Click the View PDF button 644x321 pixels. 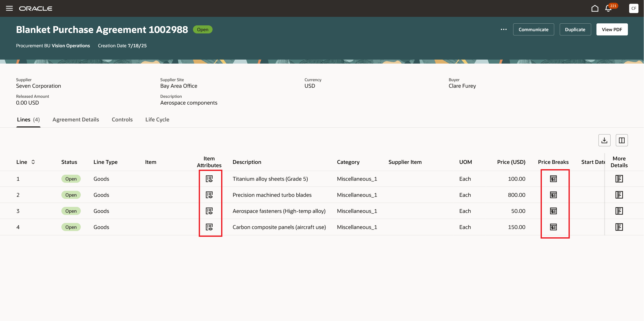[x=612, y=29]
